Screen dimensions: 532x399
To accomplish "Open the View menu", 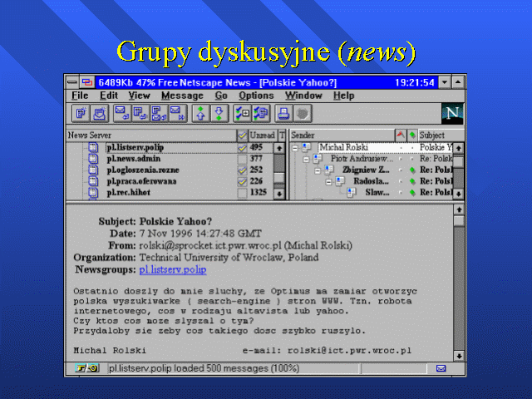I will [139, 96].
